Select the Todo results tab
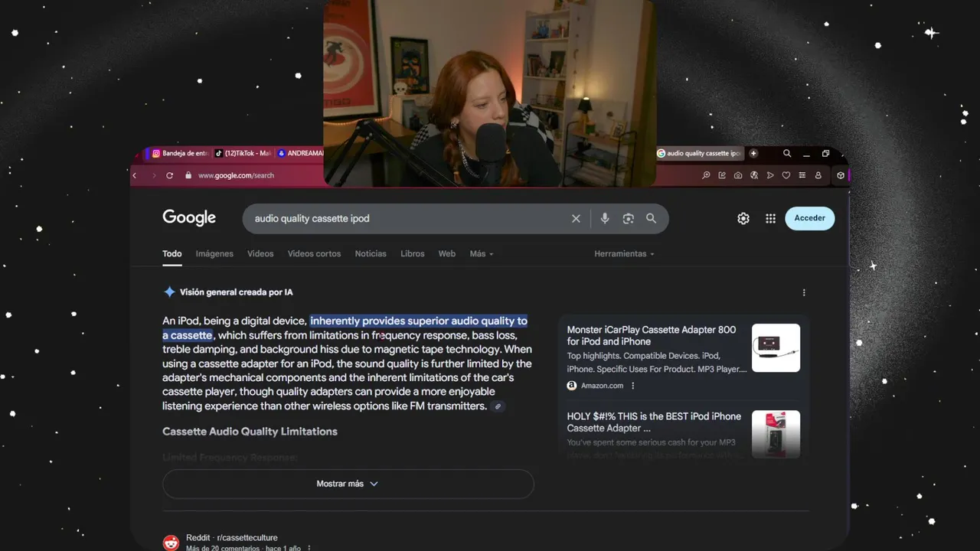 [x=172, y=253]
